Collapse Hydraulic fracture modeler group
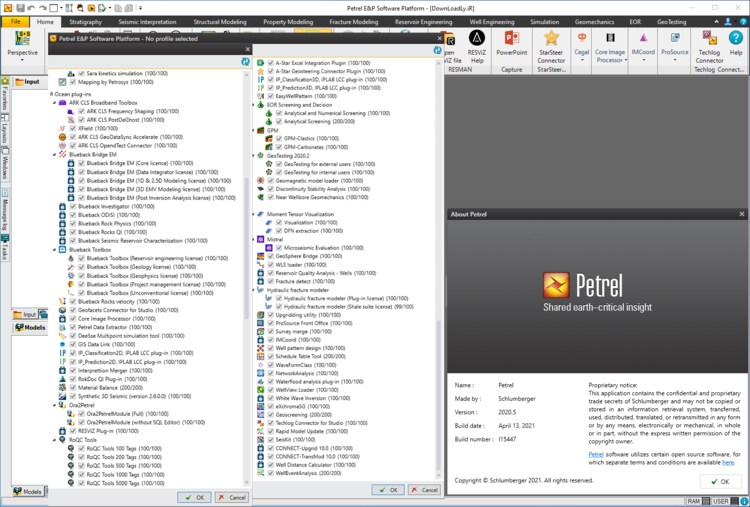 pos(254,290)
